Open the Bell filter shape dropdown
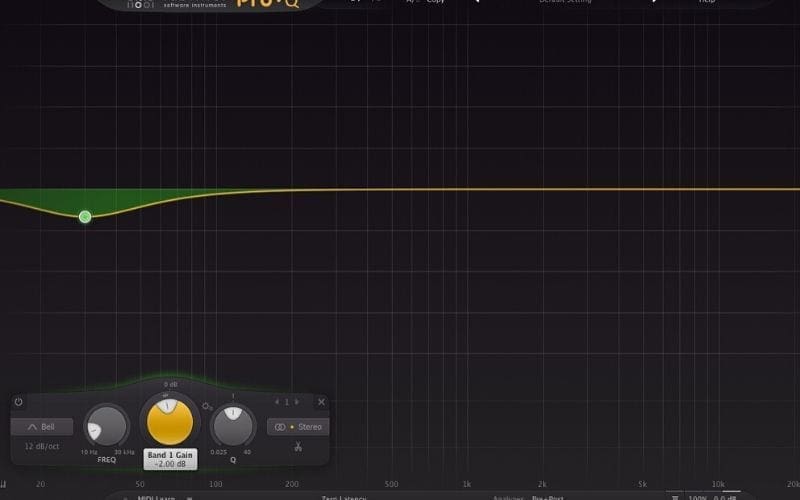The width and height of the screenshot is (800, 500). point(42,427)
